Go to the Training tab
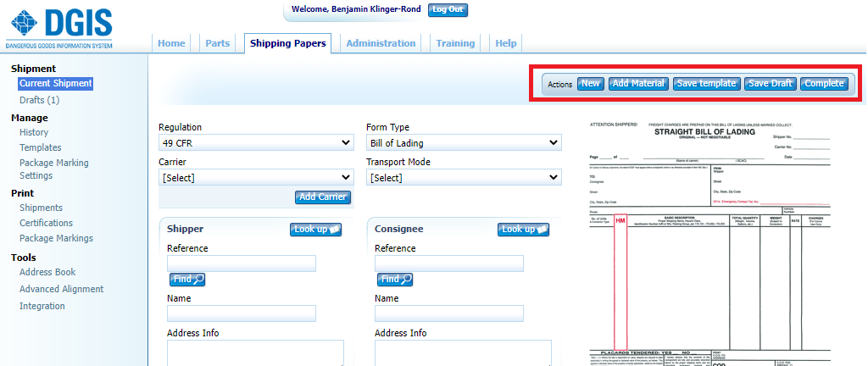This screenshot has height=366, width=868. pos(455,44)
